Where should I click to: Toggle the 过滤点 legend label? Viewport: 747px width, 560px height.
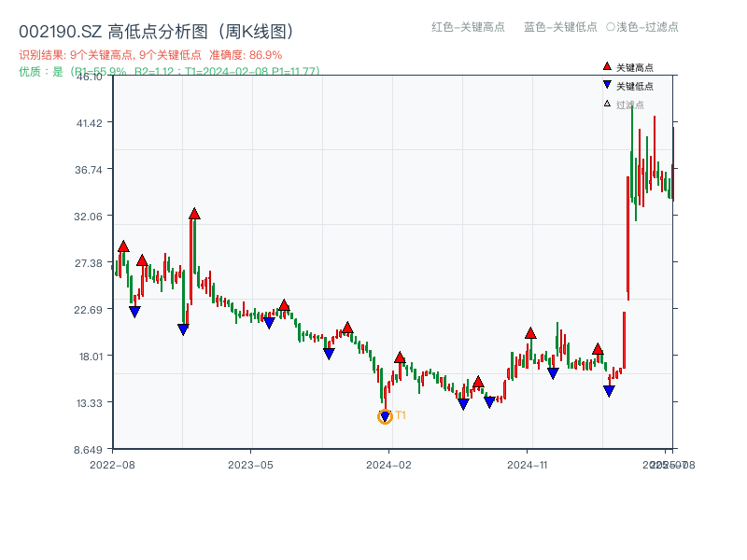[x=629, y=105]
